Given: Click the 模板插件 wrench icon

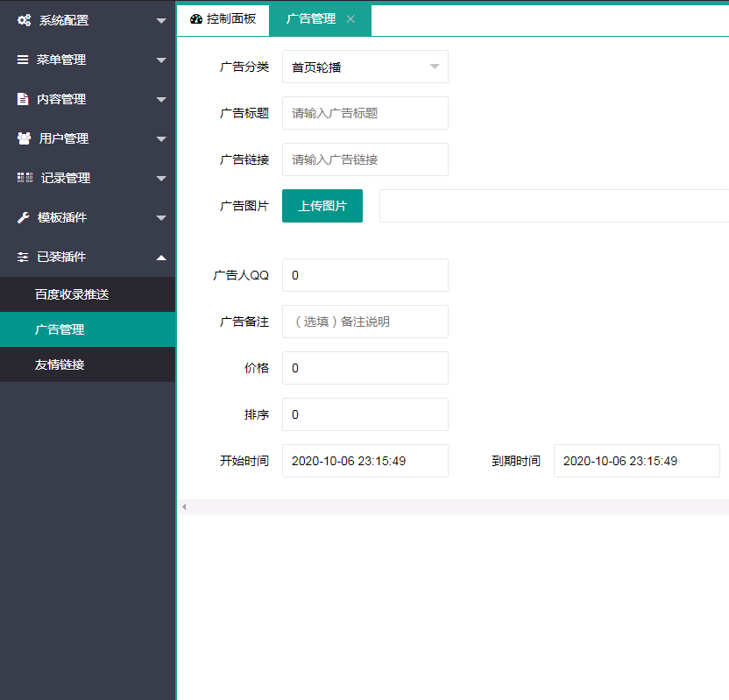Looking at the screenshot, I should (x=24, y=217).
